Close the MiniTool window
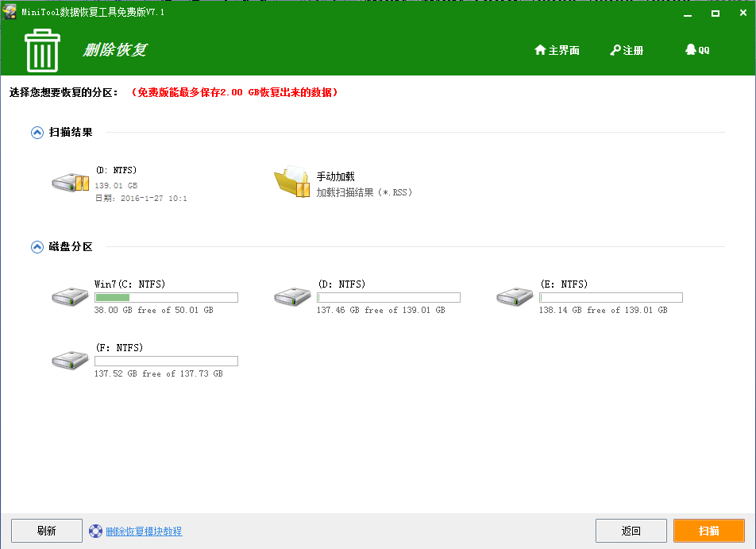This screenshot has height=549, width=756. (743, 13)
